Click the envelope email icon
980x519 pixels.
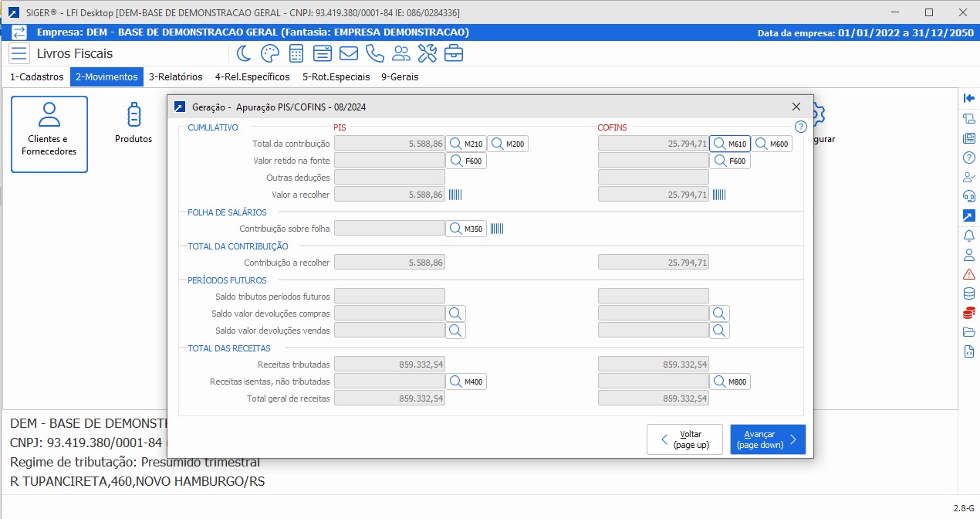tap(349, 53)
